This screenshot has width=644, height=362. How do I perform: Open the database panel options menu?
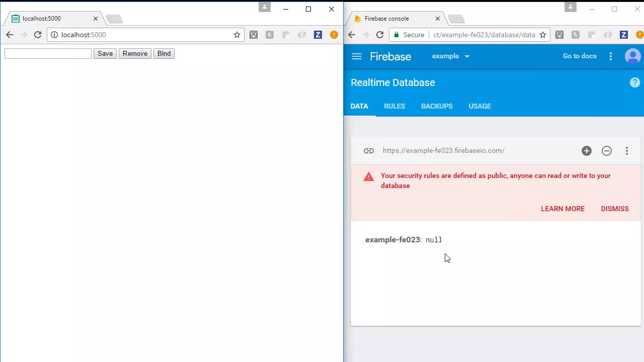pos(627,151)
